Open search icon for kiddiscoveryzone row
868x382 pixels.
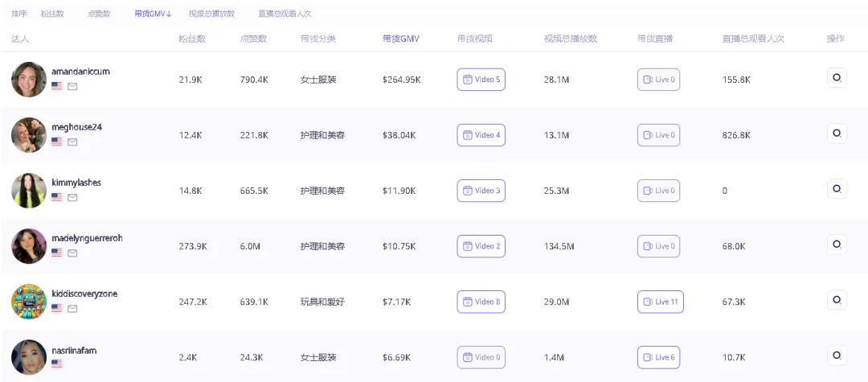(837, 300)
